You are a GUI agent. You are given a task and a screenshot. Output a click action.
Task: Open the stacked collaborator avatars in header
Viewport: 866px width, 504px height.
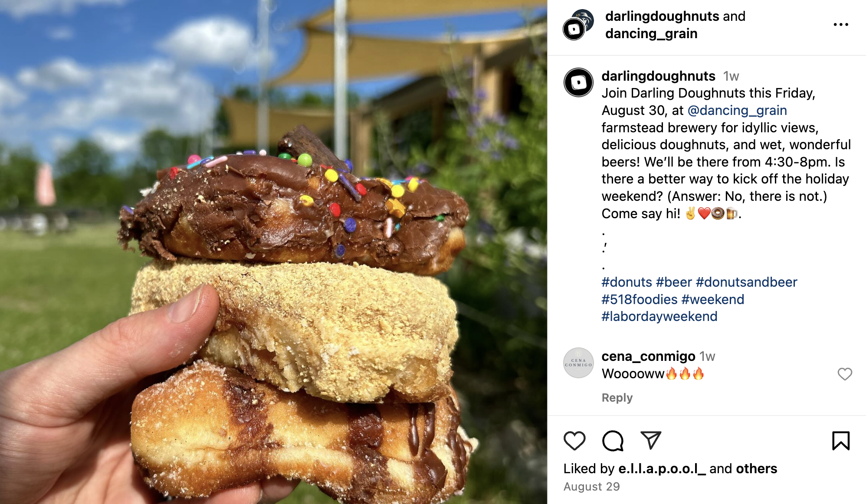(x=578, y=25)
